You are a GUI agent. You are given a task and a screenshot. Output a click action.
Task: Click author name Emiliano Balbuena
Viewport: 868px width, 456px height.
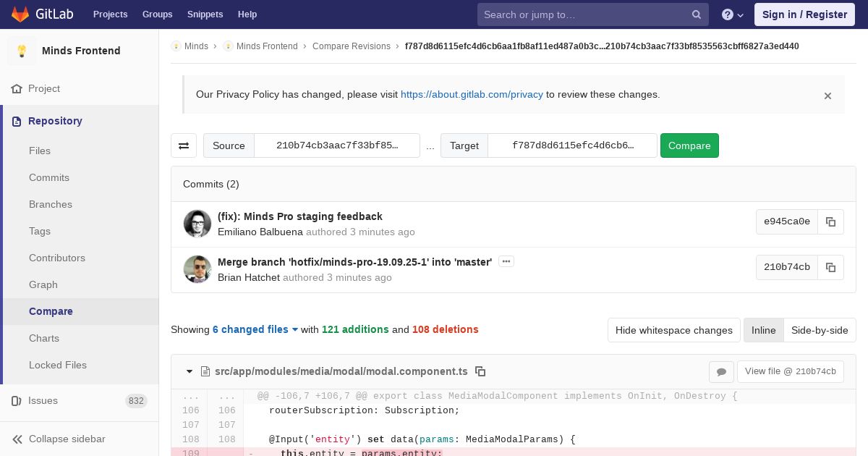[260, 232]
